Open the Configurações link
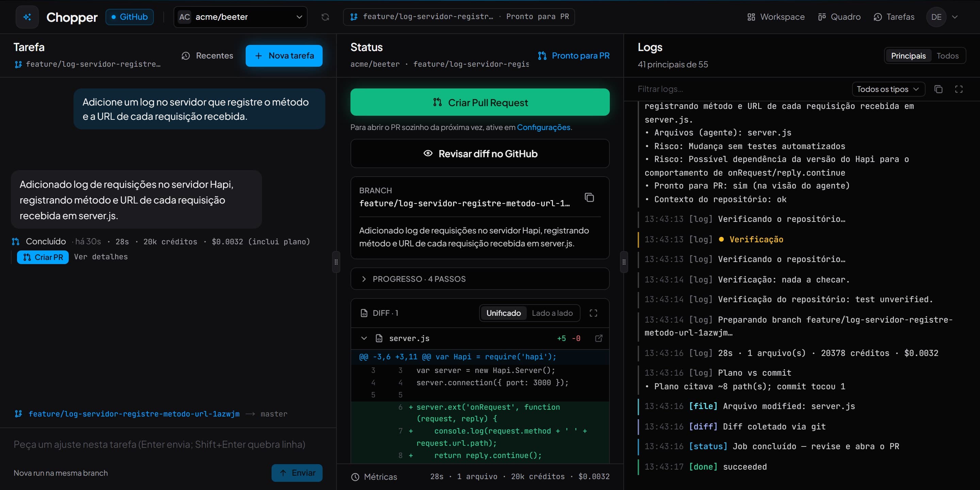This screenshot has width=980, height=490. pos(543,127)
